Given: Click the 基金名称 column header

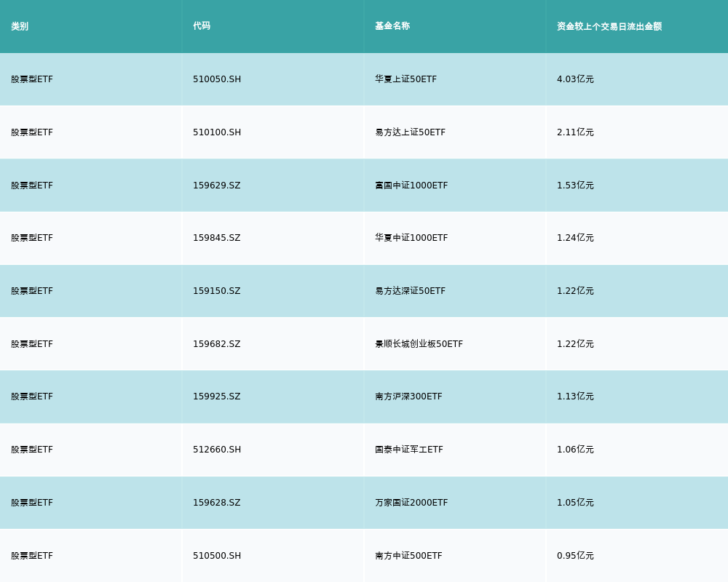Looking at the screenshot, I should click(x=392, y=26).
